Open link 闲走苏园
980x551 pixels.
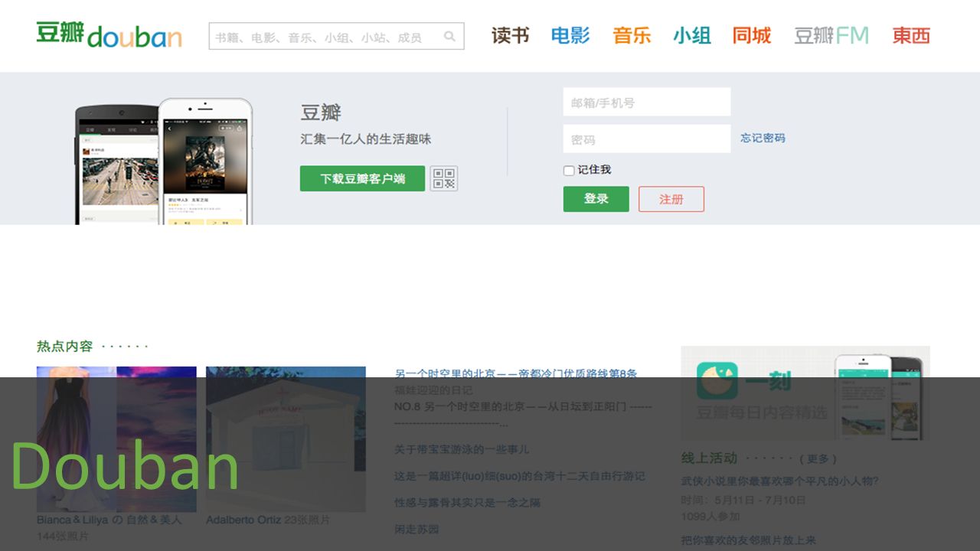point(416,530)
